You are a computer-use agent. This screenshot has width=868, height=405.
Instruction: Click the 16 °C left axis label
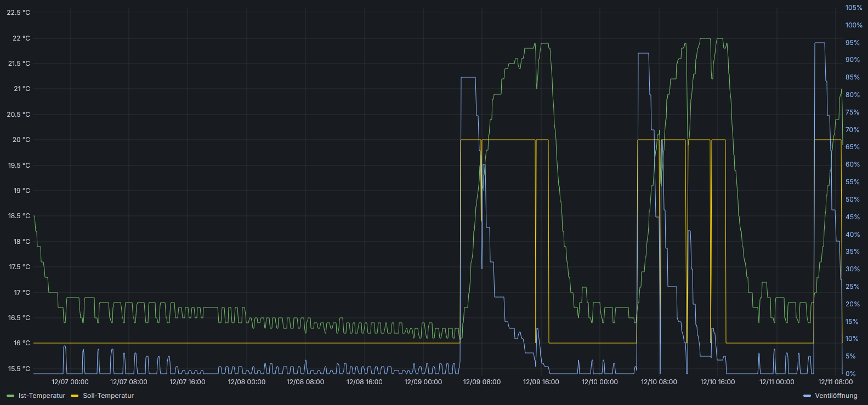point(21,343)
